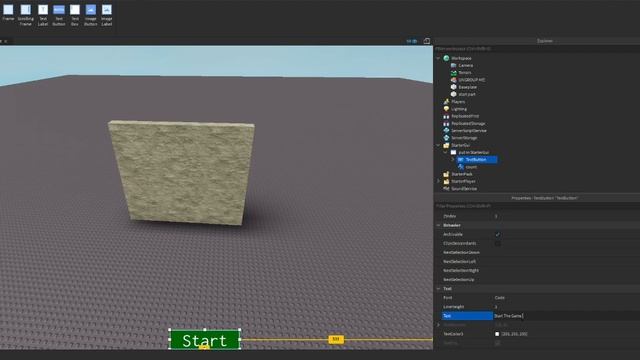Select the count script row

[x=468, y=167]
